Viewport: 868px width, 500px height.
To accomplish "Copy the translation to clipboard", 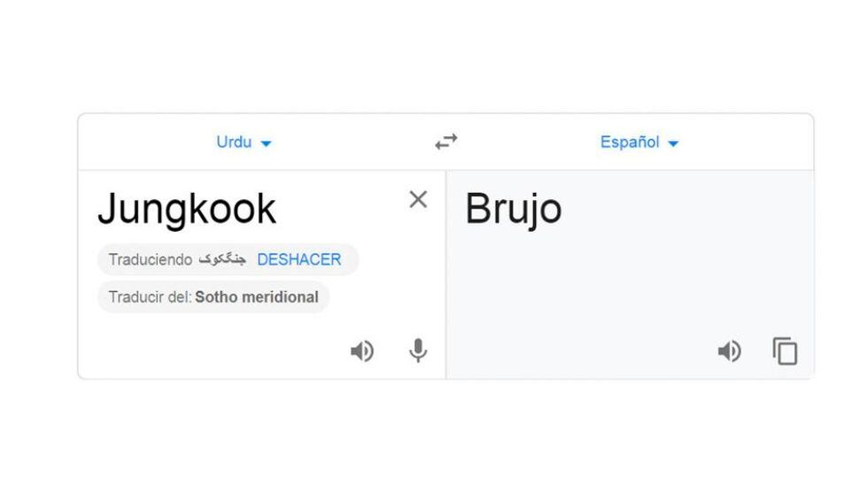I will point(785,351).
